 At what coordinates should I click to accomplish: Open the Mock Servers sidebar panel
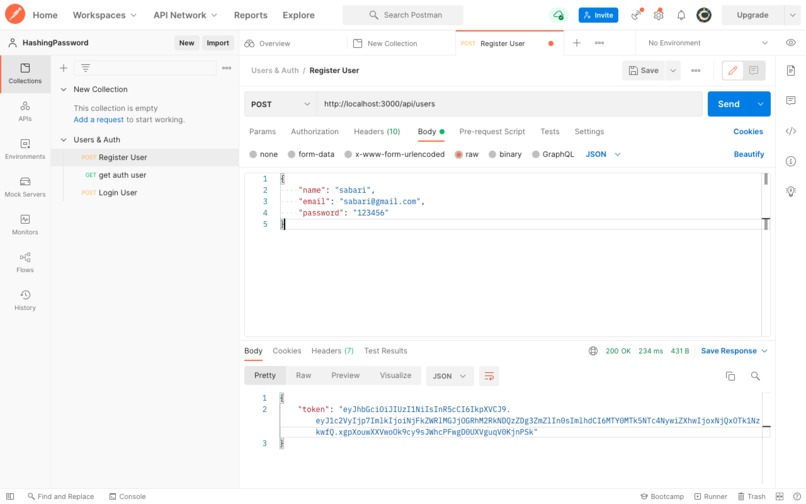coord(25,187)
